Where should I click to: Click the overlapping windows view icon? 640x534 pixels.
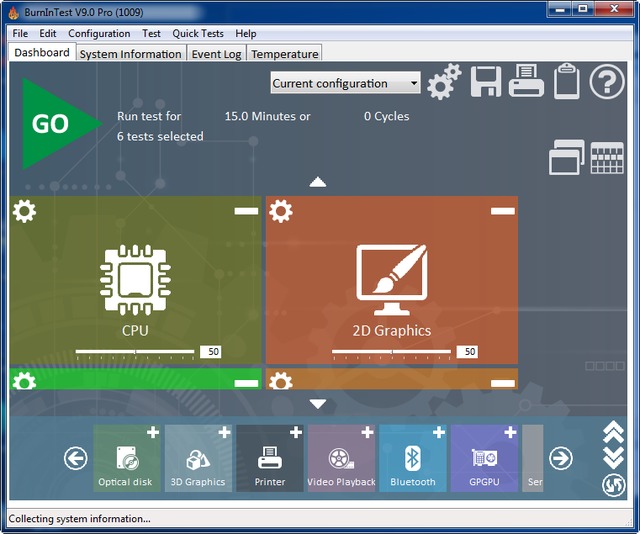[566, 157]
